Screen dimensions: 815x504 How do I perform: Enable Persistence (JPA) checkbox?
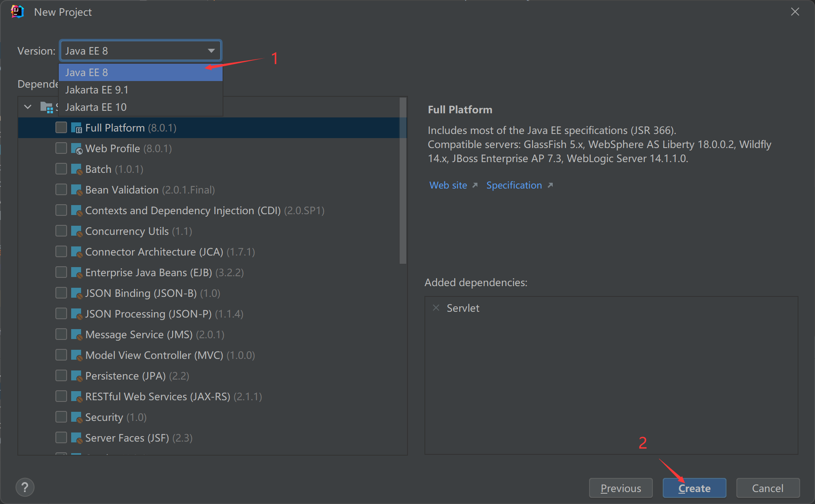[61, 375]
